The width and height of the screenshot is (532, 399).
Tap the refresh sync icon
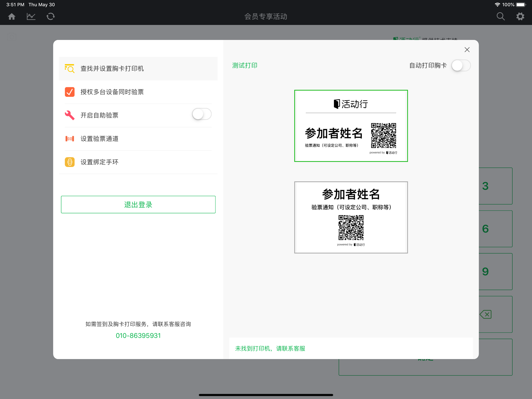(50, 16)
